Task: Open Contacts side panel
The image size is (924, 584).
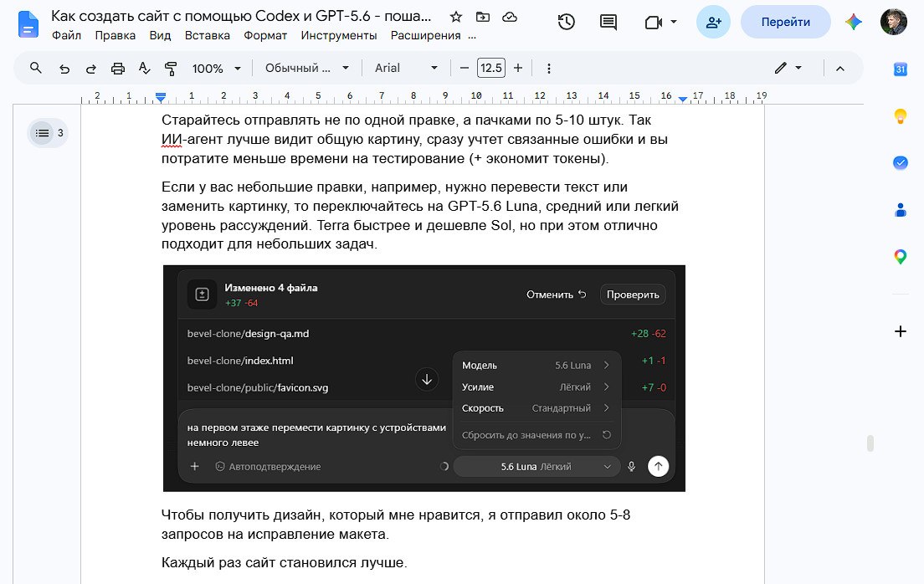Action: (x=900, y=210)
